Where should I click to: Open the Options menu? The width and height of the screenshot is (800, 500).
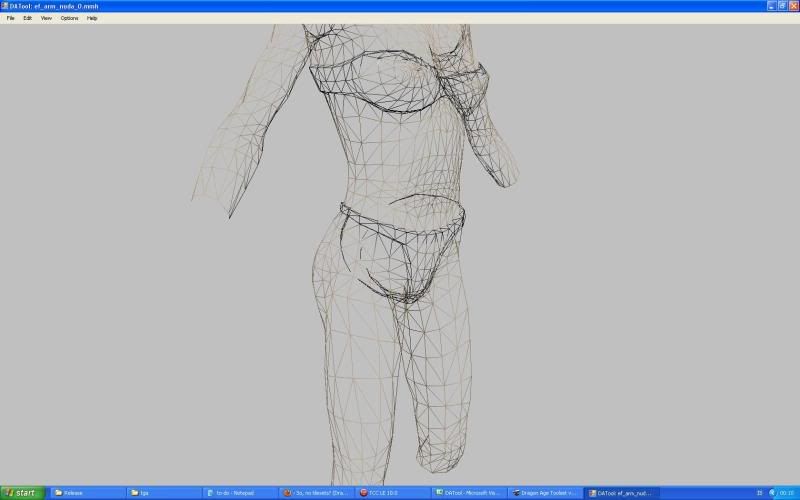[69, 18]
